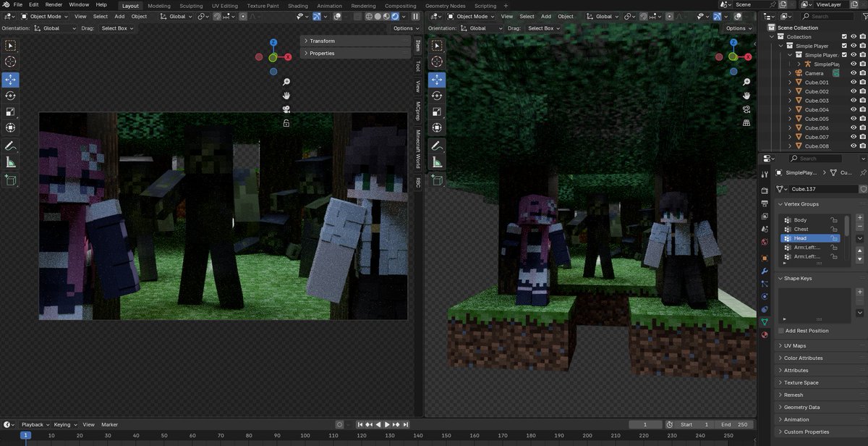The image size is (868, 446).
Task: Select the Add Cube tool in left viewport
Action: click(11, 180)
